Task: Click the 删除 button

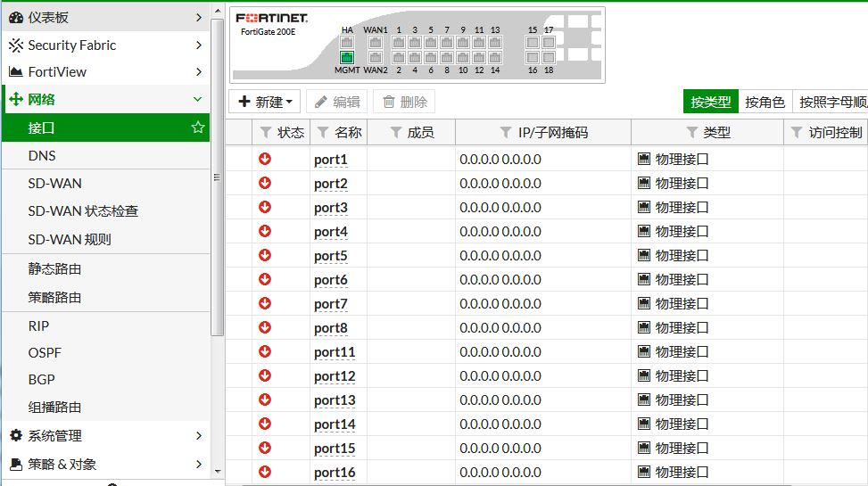Action: [x=405, y=102]
